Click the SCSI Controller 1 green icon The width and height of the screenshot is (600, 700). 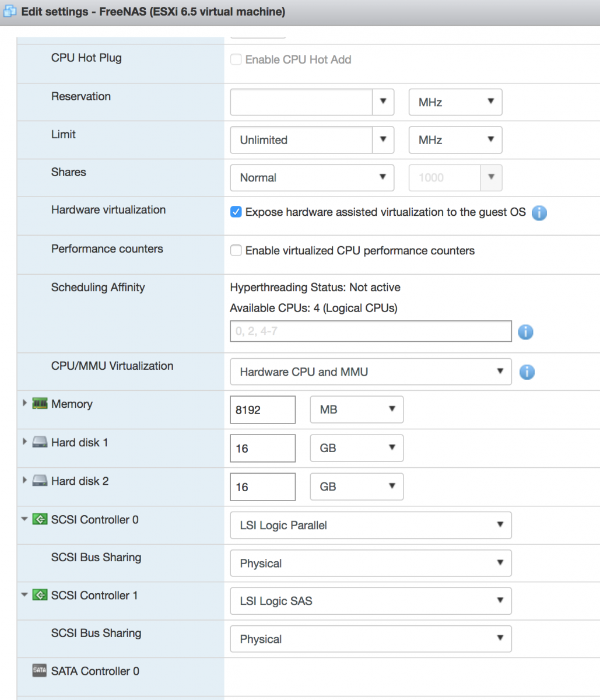coord(40,595)
